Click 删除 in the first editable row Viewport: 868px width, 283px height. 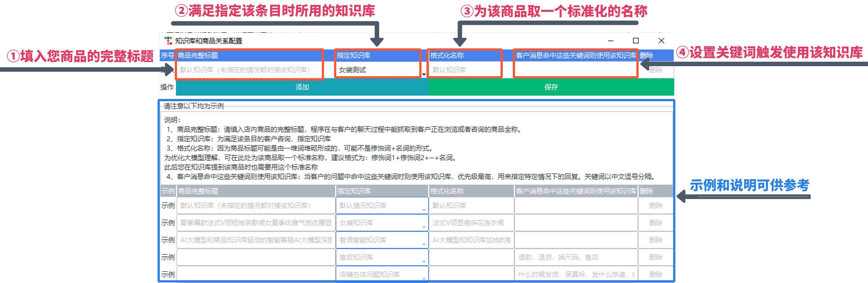(x=656, y=70)
